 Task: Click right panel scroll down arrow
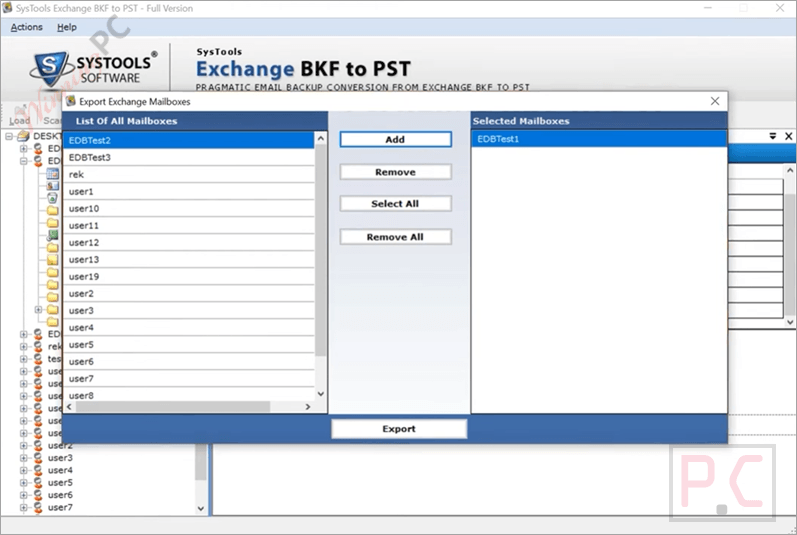pos(790,322)
